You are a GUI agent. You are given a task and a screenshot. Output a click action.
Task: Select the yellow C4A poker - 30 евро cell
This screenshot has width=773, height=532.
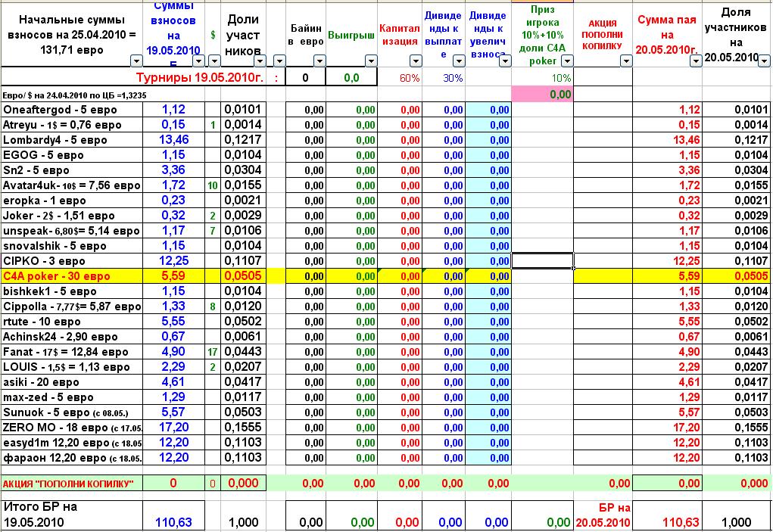coord(72,276)
